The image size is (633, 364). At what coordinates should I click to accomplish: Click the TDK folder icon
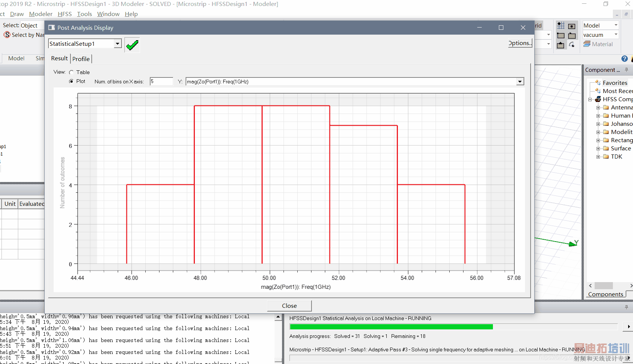tap(606, 156)
